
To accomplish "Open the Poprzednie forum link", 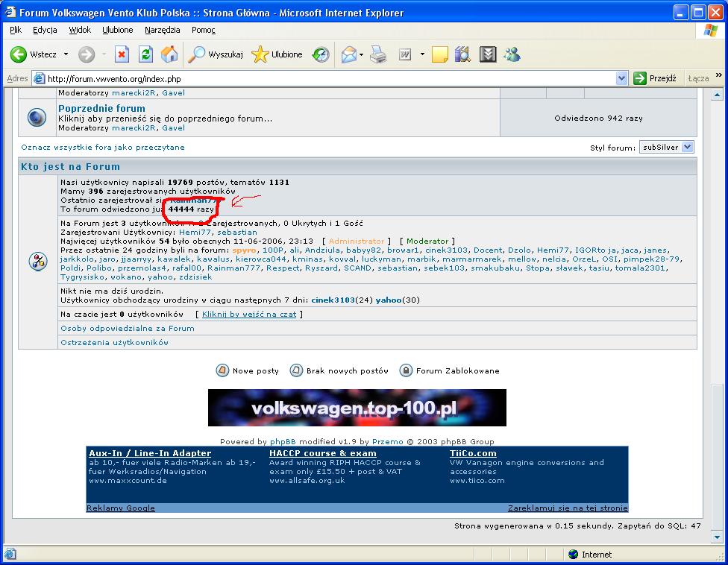I will tap(101, 109).
